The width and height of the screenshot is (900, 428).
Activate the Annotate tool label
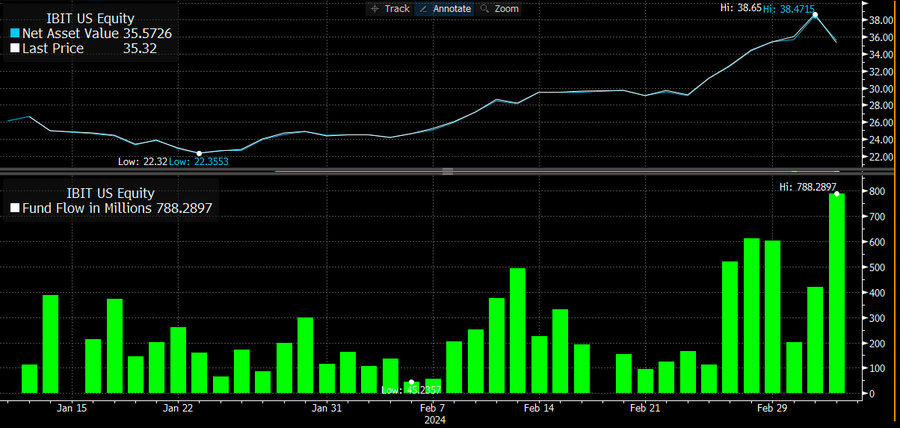tap(451, 9)
